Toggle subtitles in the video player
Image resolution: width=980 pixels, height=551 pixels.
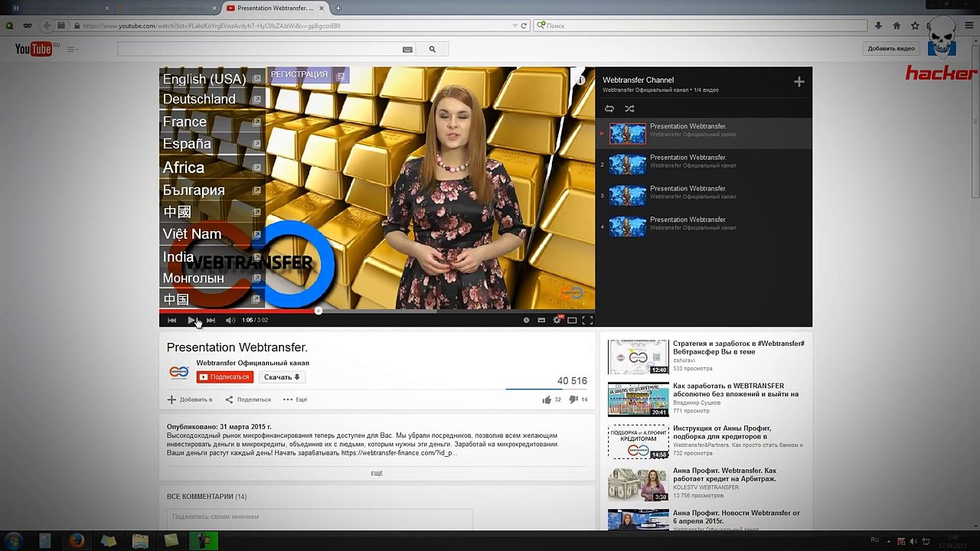(541, 320)
